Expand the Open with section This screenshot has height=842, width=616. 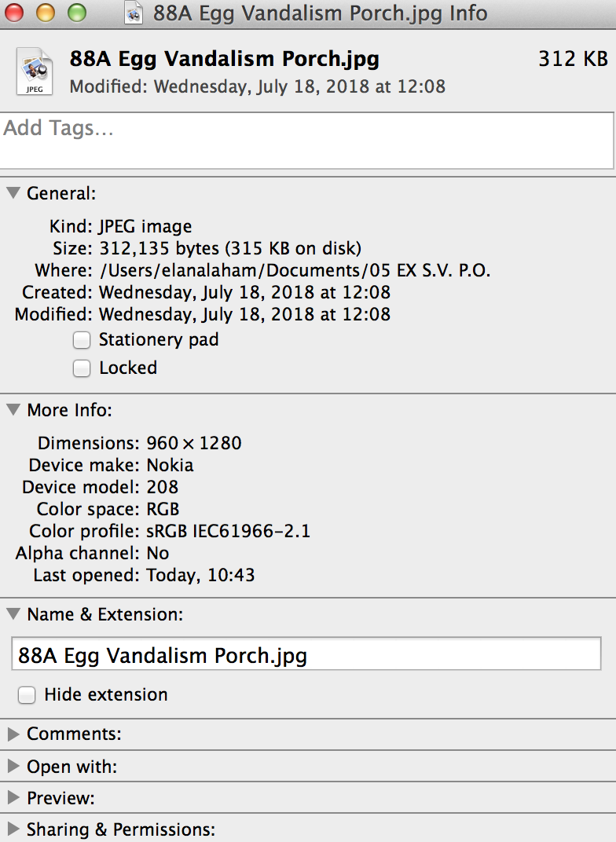(x=13, y=767)
